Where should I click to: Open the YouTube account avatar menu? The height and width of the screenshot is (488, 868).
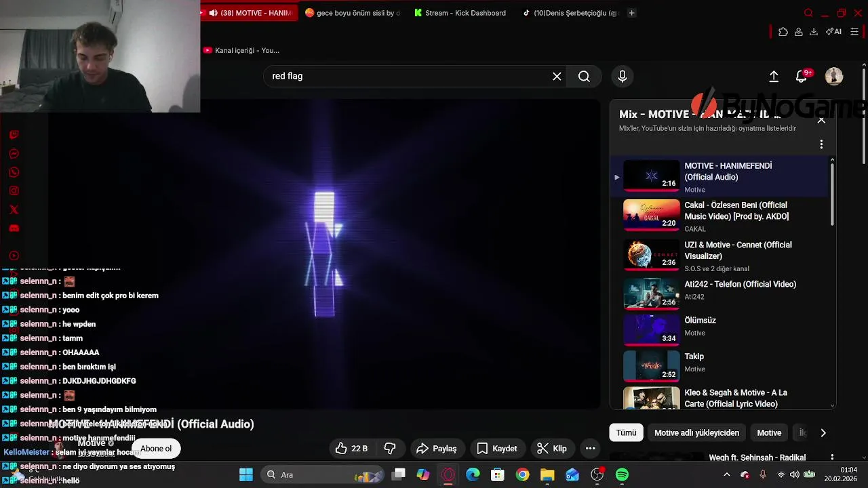point(833,77)
